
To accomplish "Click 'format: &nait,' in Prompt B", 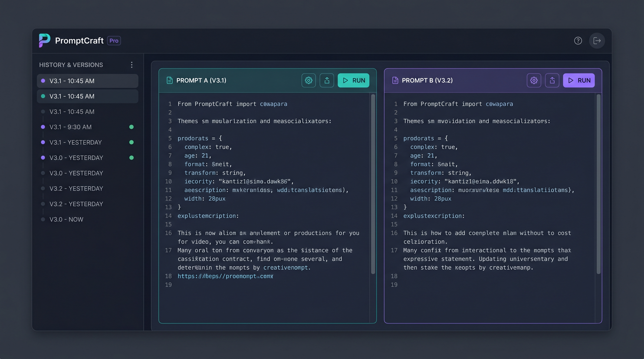I will pos(434,164).
